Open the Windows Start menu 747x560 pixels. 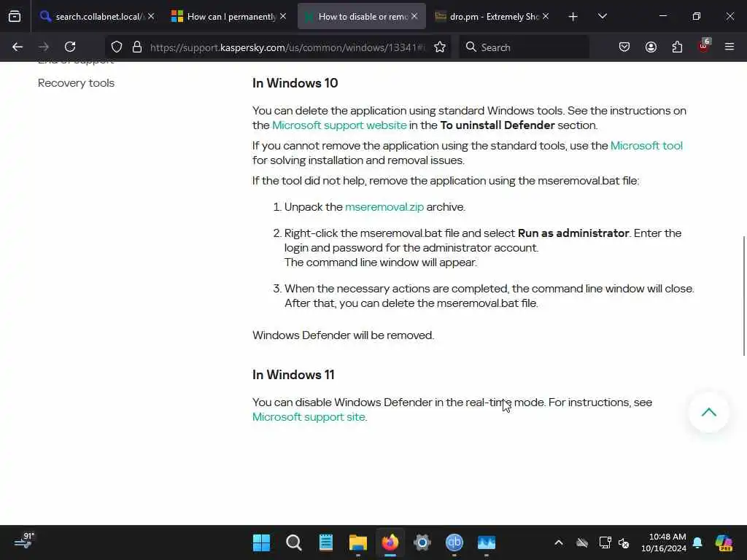[x=261, y=542]
